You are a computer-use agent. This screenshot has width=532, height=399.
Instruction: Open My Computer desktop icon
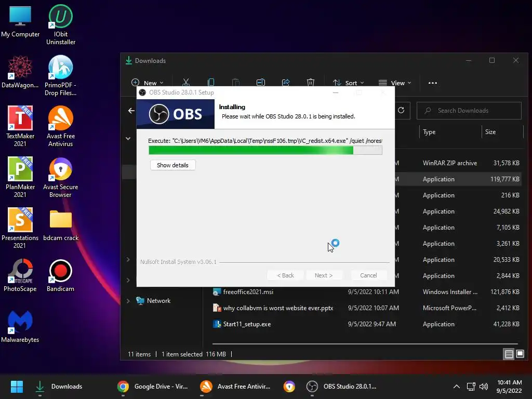pos(20,21)
